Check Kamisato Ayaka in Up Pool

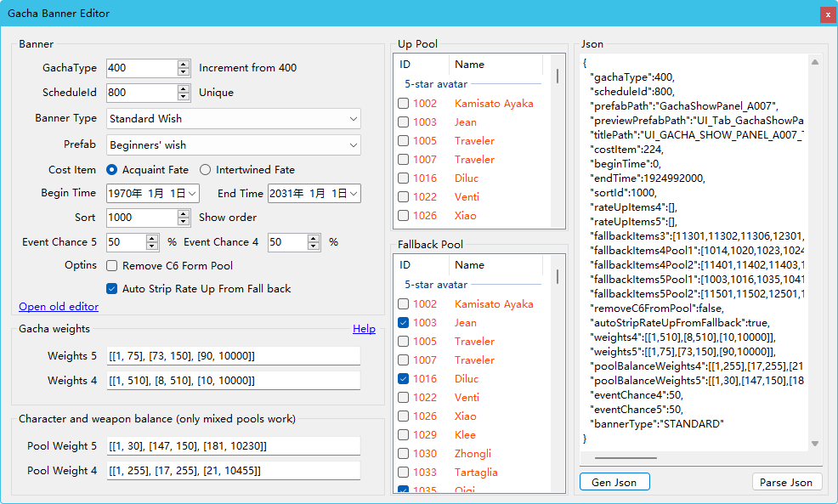click(x=404, y=104)
